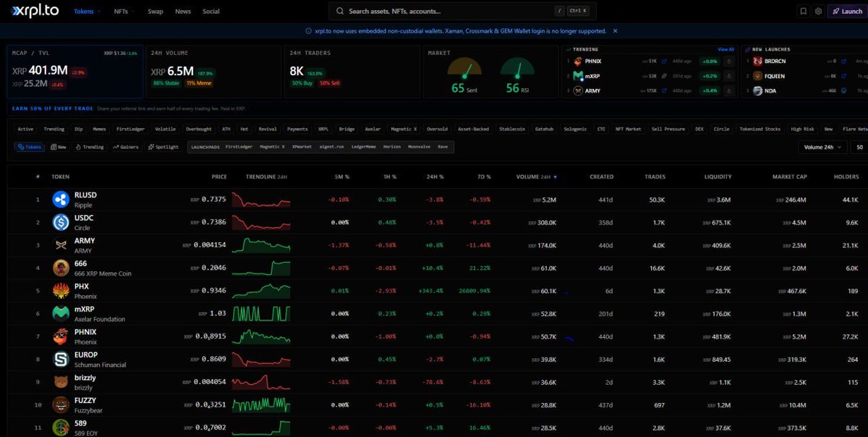Image resolution: width=868 pixels, height=437 pixels.
Task: Click the PHX Phoenix token logo
Action: 61,291
